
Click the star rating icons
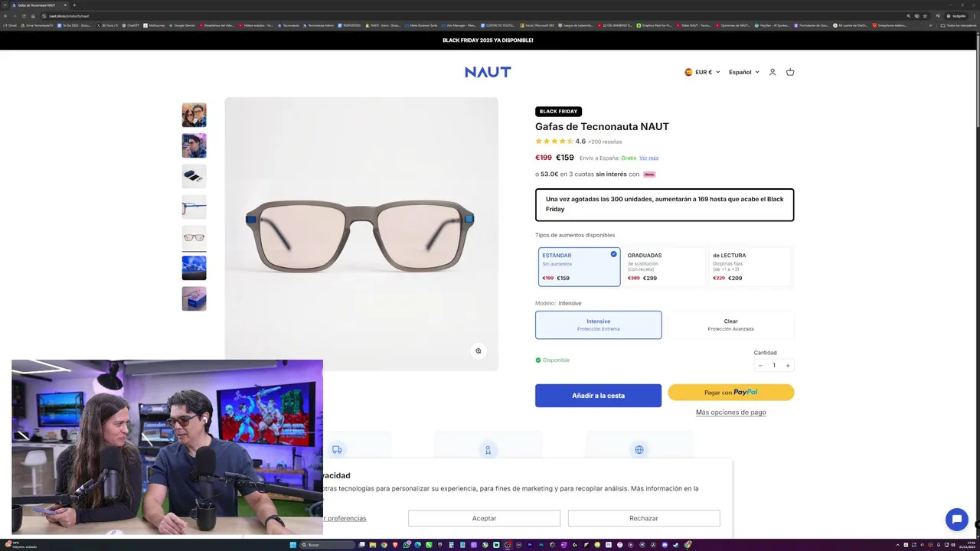554,142
